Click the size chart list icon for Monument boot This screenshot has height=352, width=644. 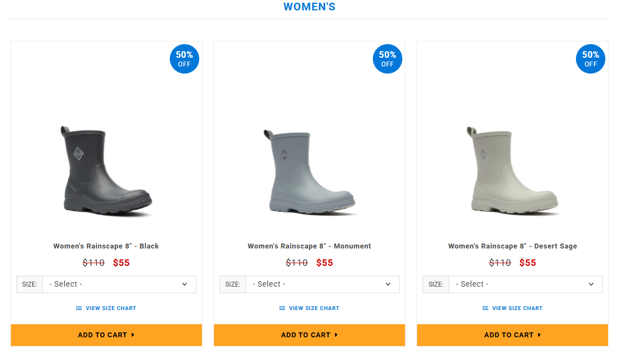pos(281,308)
